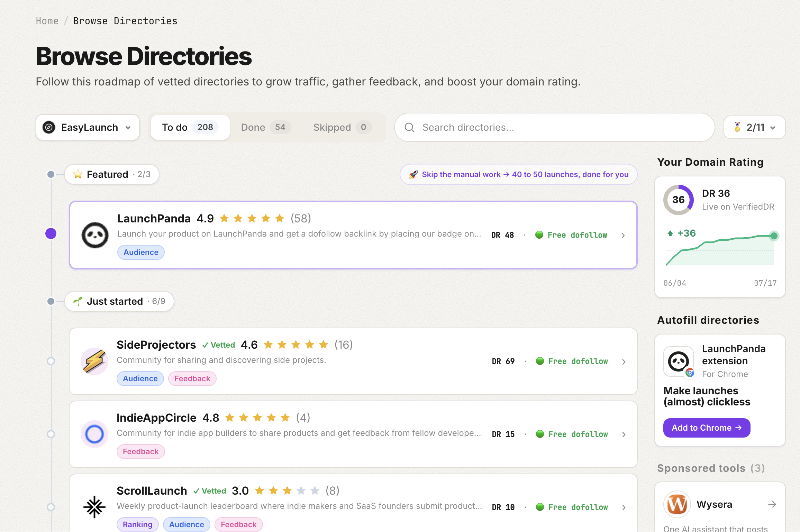Click ScrollLaunch star rating

point(287,490)
